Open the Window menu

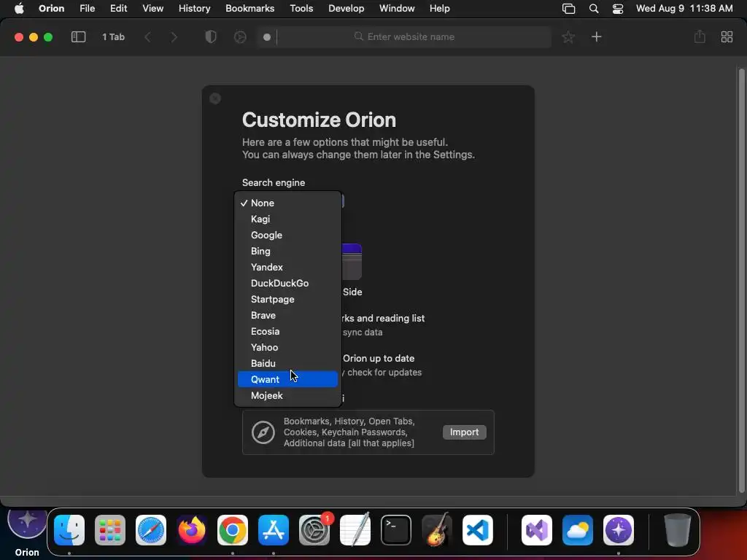(397, 9)
